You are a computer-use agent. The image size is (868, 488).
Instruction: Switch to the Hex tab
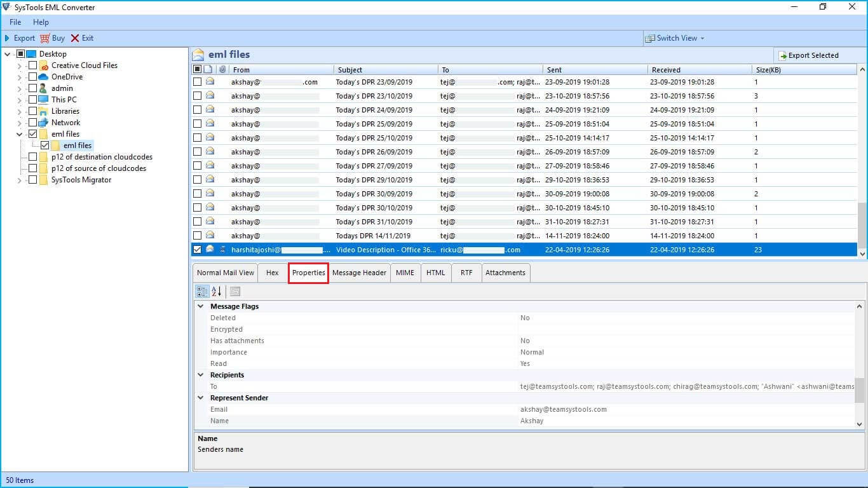[x=273, y=273]
